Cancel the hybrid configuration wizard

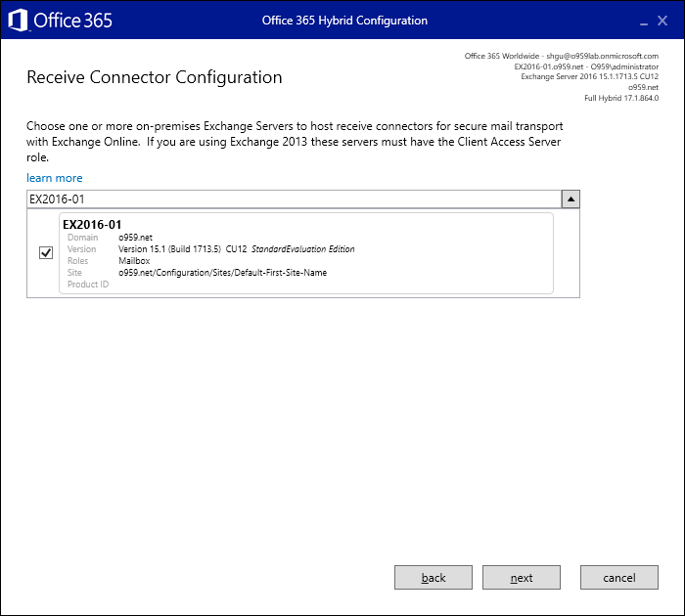(619, 578)
